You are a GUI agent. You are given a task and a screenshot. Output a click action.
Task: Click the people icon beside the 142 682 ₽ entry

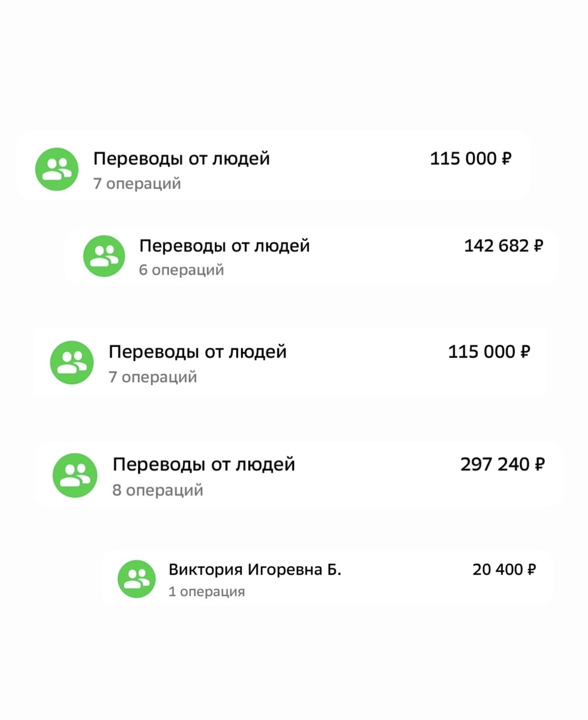click(x=104, y=256)
